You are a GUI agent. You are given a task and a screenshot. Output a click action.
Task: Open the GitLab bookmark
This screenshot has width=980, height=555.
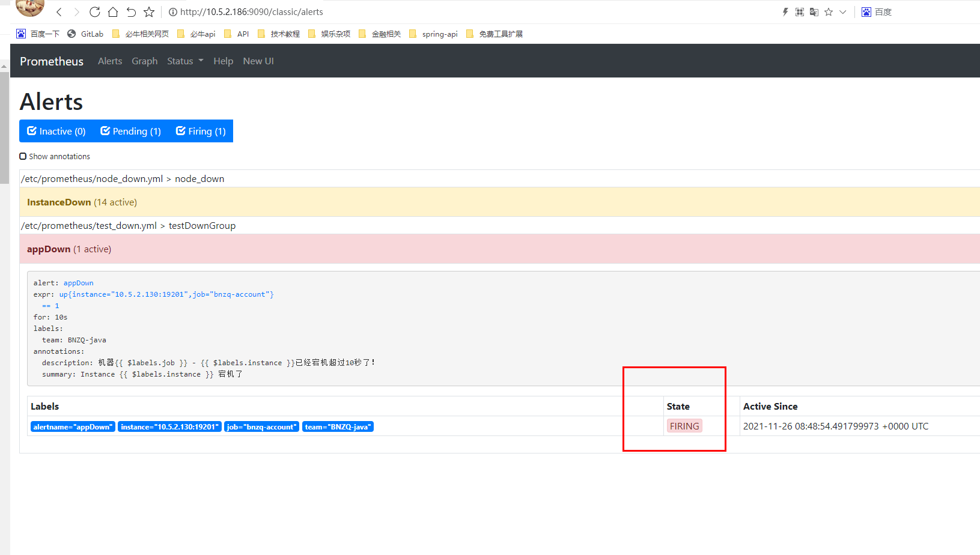coord(85,34)
